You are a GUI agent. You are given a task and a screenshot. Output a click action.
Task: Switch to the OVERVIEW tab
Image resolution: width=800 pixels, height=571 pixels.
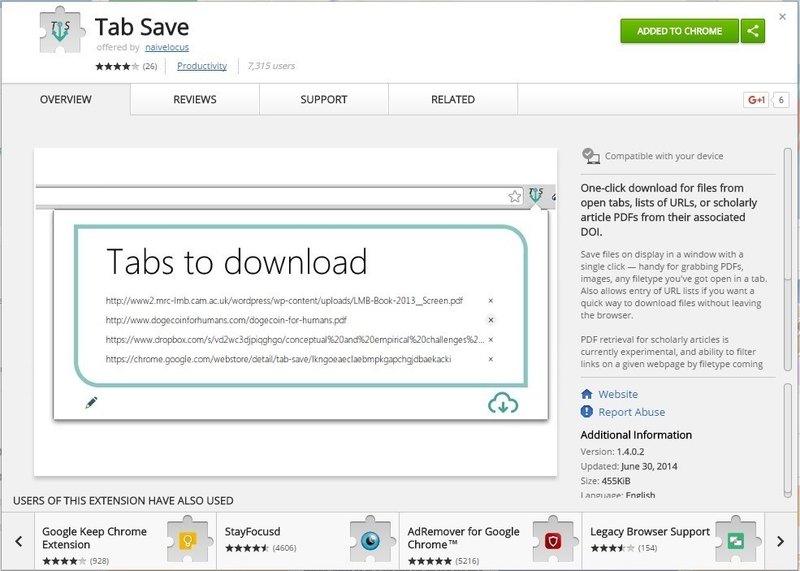point(66,100)
